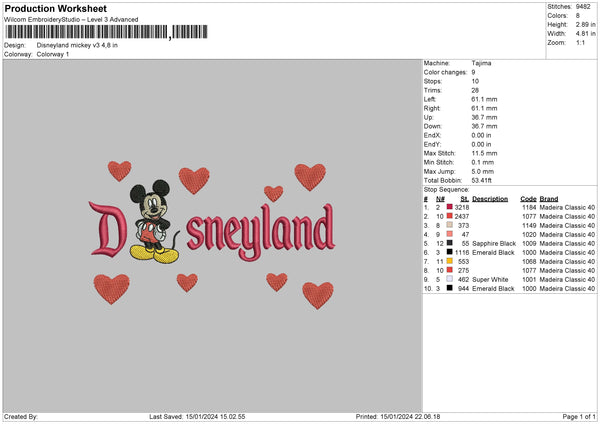Click the Min Stitch value 0.1 mm
This screenshot has width=600, height=424.
click(483, 162)
